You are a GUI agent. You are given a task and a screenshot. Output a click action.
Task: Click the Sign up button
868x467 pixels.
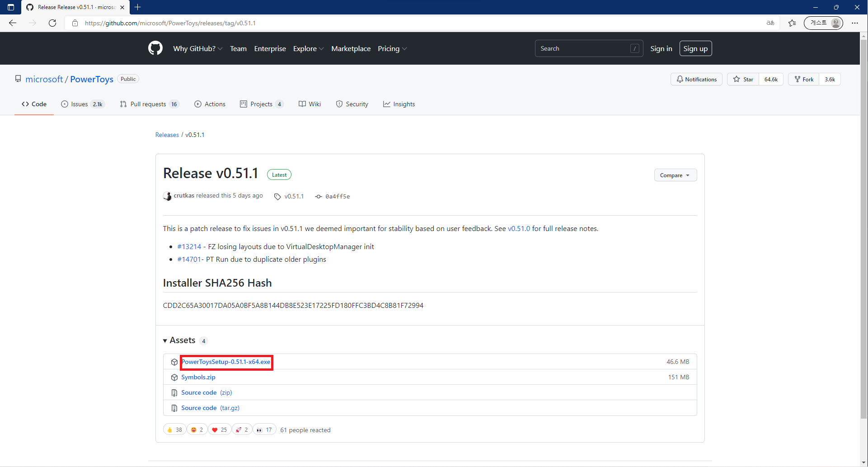point(695,48)
